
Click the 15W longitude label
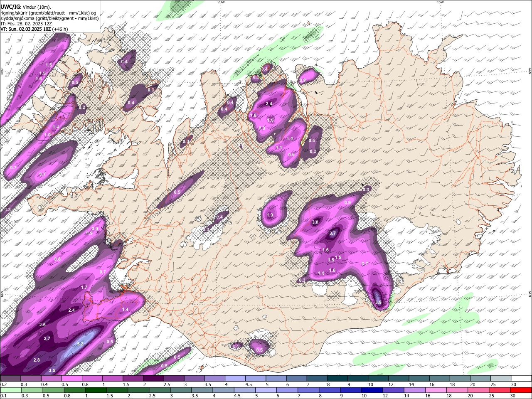coord(440,2)
